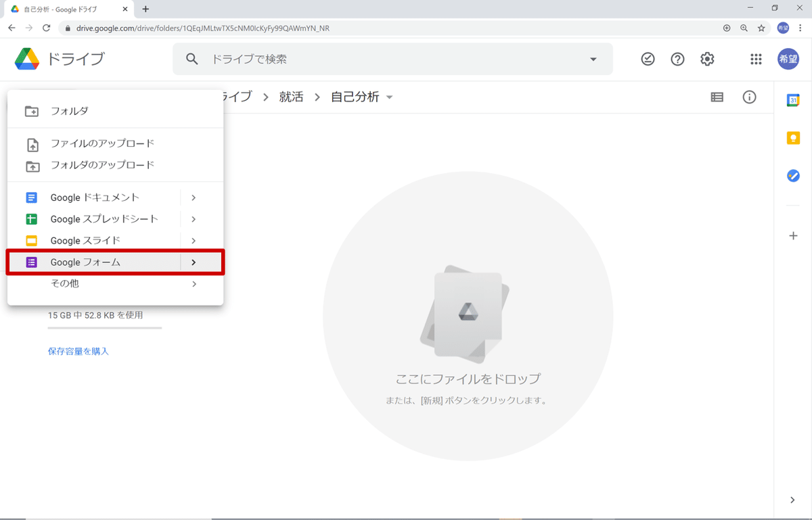The height and width of the screenshot is (520, 812).
Task: Open the details info panel
Action: [749, 97]
